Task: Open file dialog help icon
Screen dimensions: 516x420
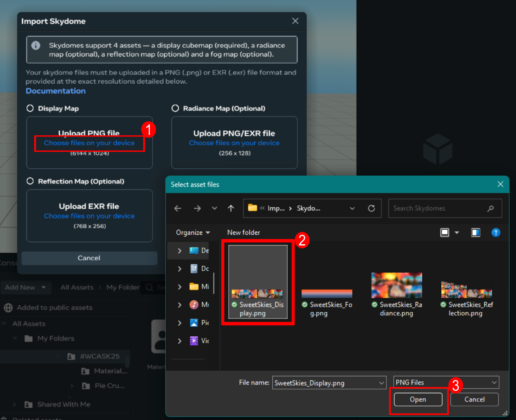Action: [496, 233]
